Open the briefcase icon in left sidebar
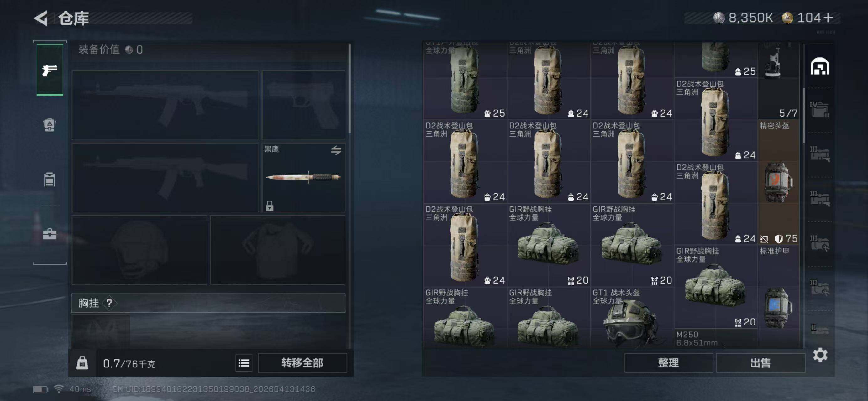868x401 pixels. (50, 234)
